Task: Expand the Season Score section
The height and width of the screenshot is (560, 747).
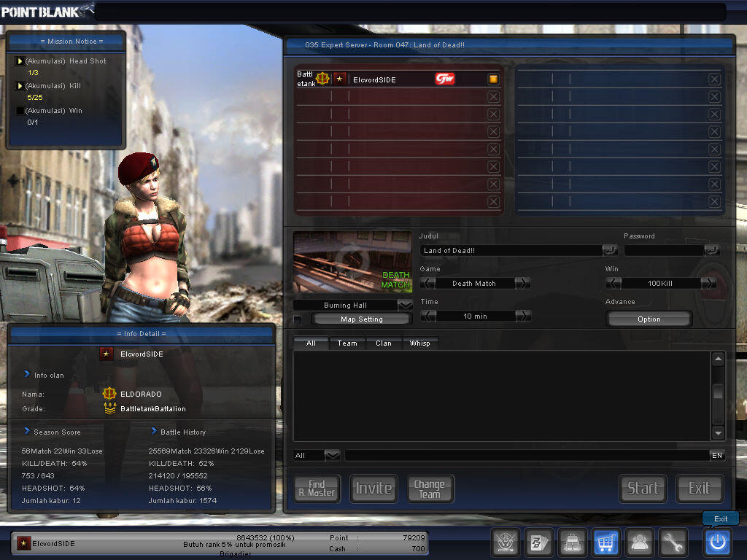Action: [27, 430]
